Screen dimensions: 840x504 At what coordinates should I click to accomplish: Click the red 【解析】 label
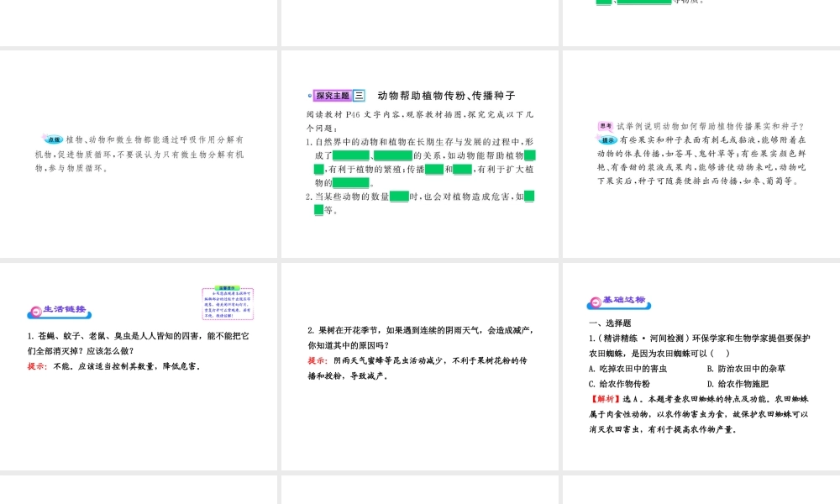point(604,399)
